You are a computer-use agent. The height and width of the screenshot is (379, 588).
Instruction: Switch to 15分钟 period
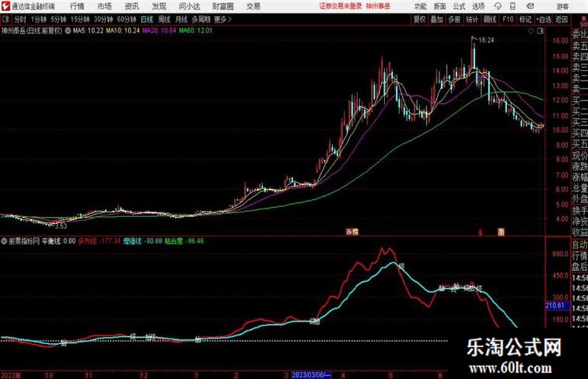coord(80,19)
